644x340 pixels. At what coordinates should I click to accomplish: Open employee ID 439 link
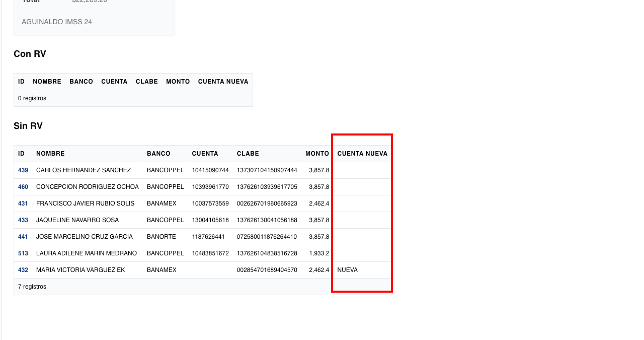pyautogui.click(x=23, y=170)
